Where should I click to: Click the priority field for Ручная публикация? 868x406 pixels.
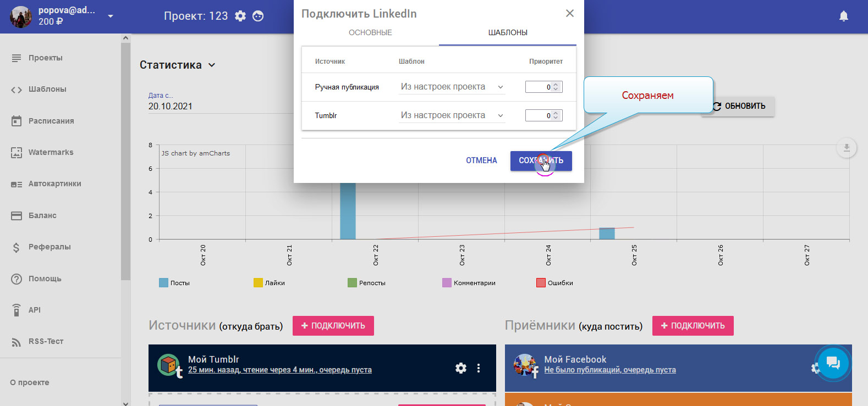click(x=539, y=87)
